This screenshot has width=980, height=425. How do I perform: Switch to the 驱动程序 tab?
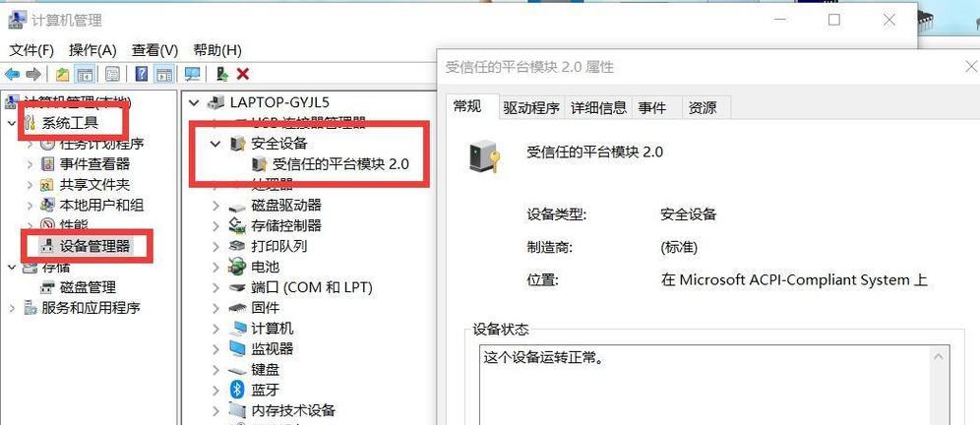coord(531,108)
